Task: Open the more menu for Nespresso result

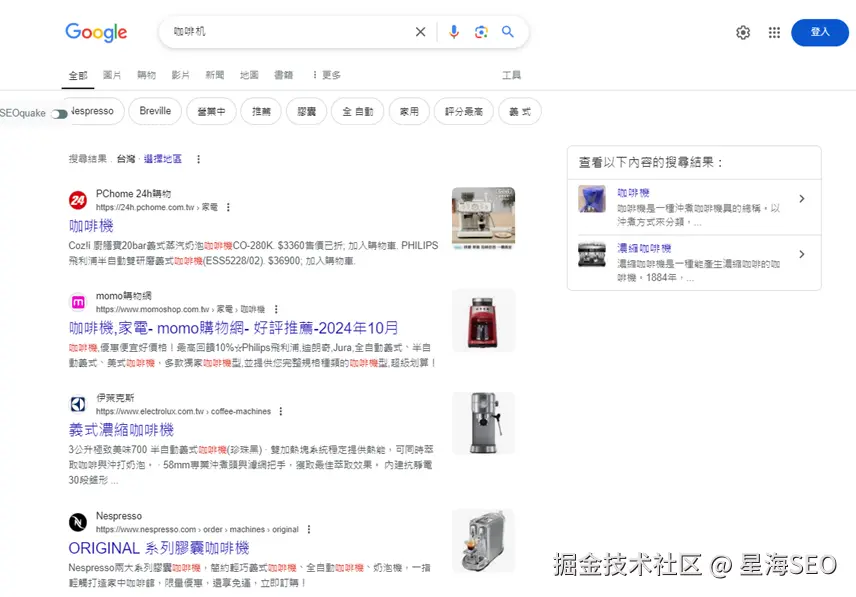Action: click(309, 529)
